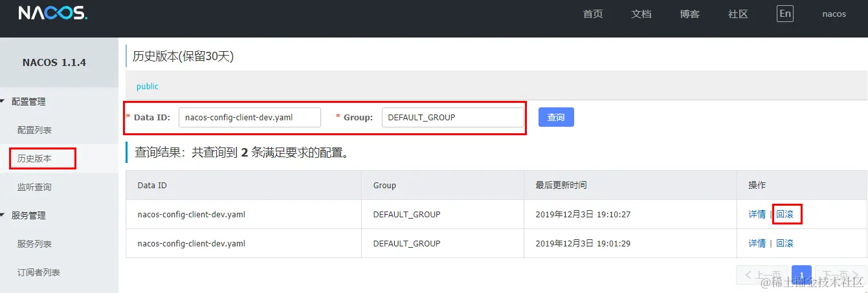This screenshot has width=868, height=293.
Task: Select Data ID cell in the 19:01:29 row
Action: coord(243,243)
